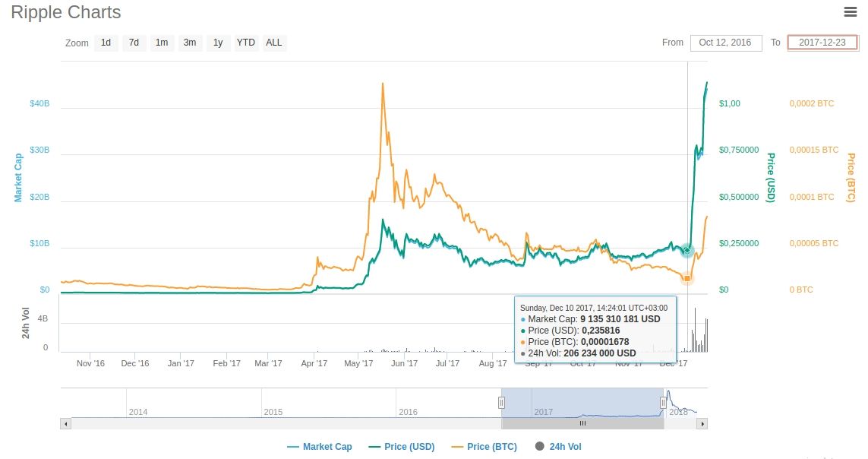Select the 3m zoom range

click(189, 43)
